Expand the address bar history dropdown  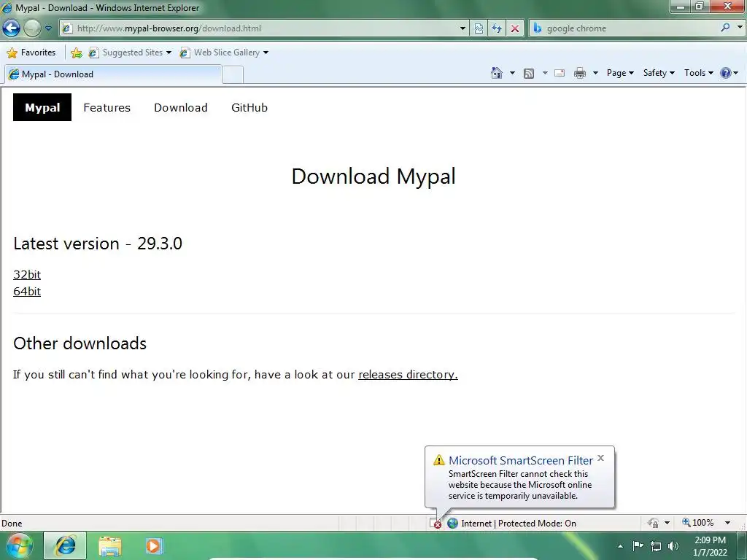(462, 28)
